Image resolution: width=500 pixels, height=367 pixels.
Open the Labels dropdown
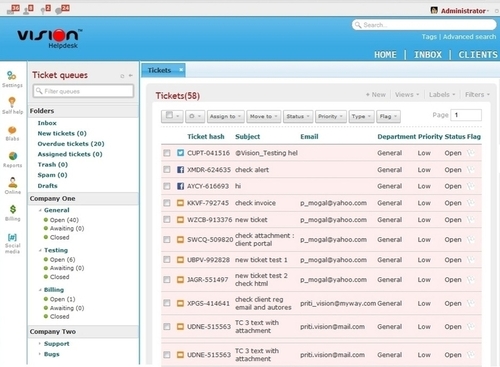pos(442,95)
